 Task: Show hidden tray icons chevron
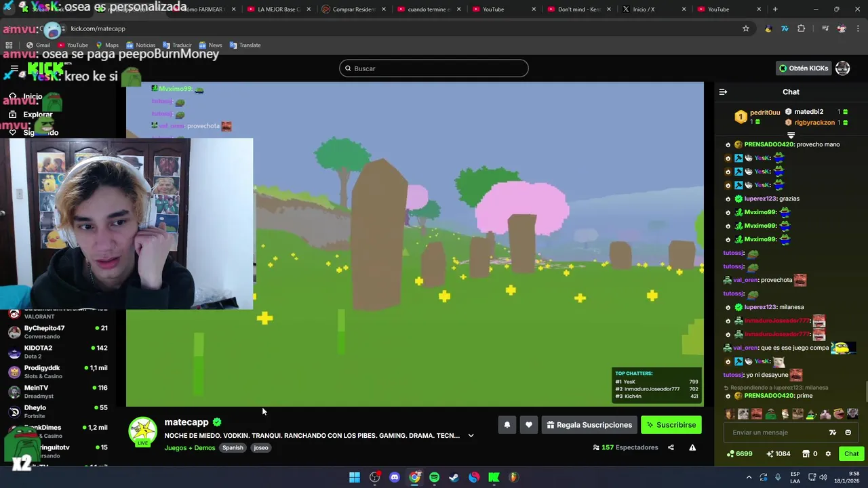(748, 477)
